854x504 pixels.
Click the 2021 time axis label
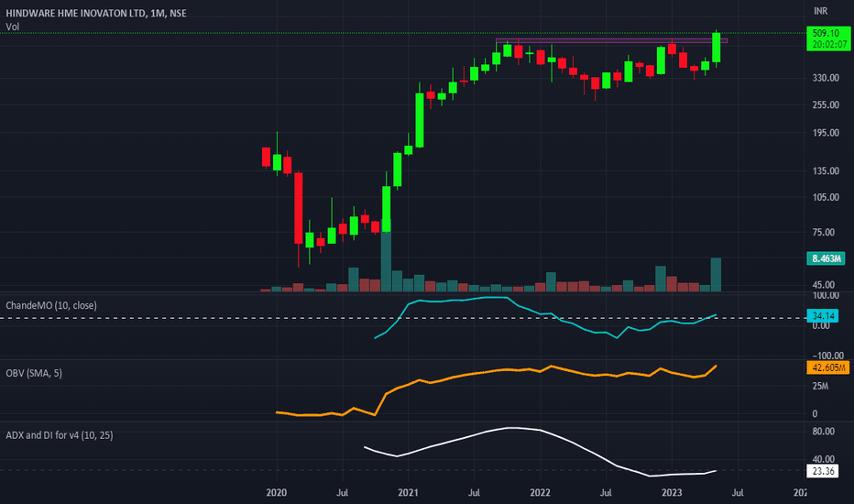click(x=408, y=493)
